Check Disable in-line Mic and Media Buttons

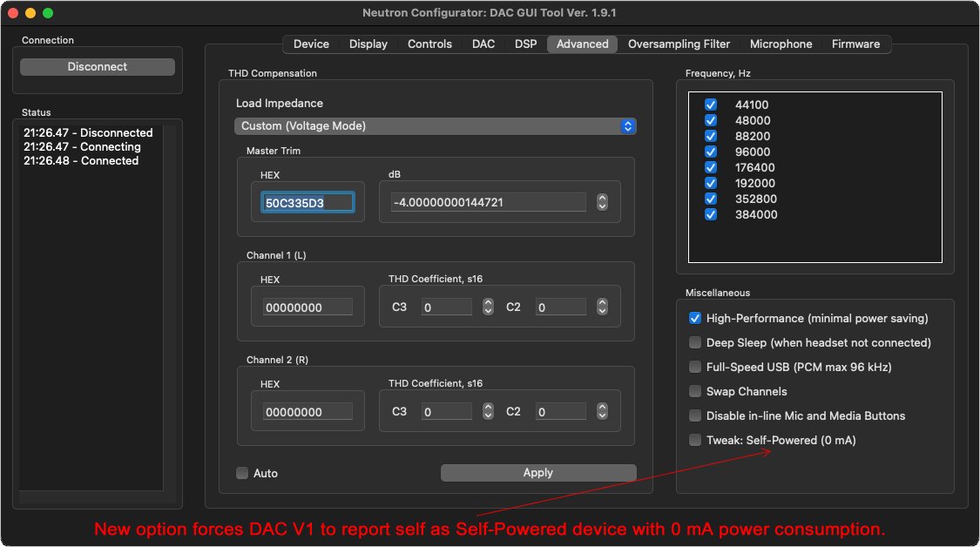pyautogui.click(x=695, y=415)
